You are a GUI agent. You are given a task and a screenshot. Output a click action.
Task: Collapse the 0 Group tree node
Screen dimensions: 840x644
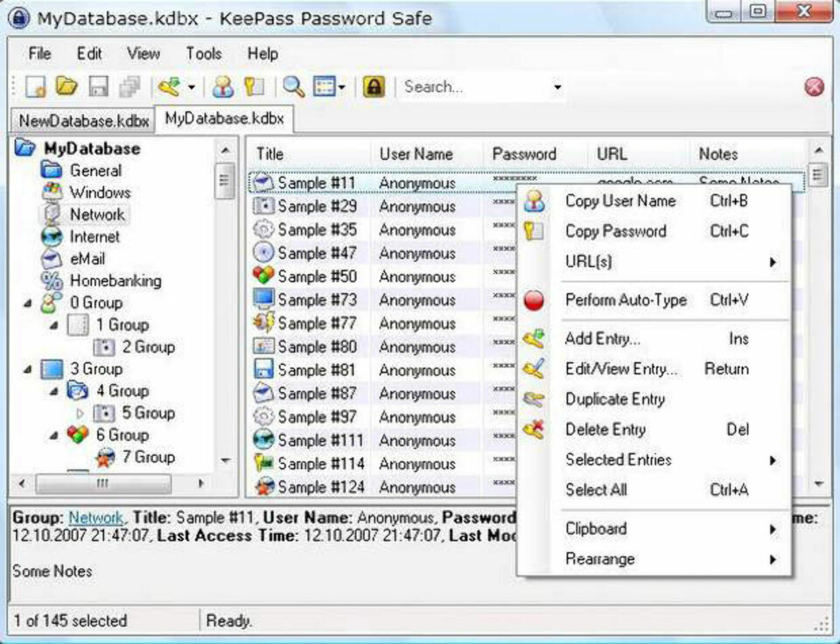click(x=27, y=304)
